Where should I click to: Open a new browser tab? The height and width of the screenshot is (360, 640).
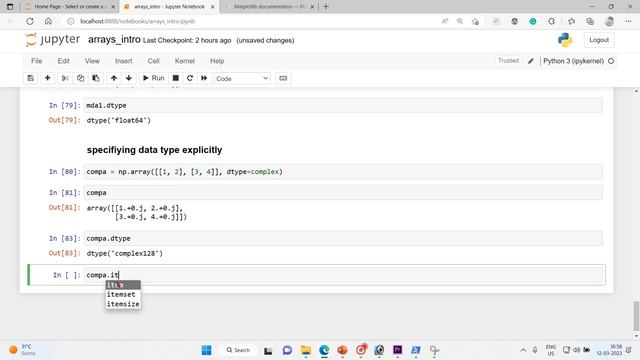click(x=326, y=7)
